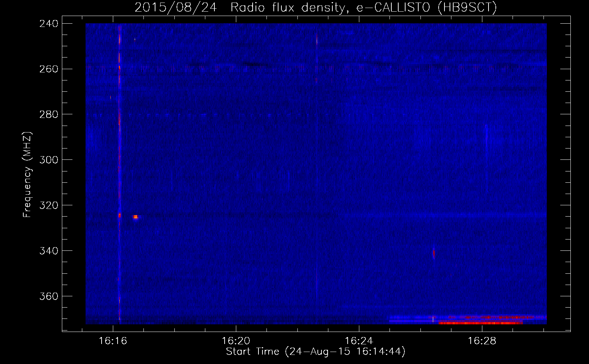Click the "Frequency (MHZ)" axis label
Viewport: 589px width, 364px height.
pyautogui.click(x=27, y=174)
